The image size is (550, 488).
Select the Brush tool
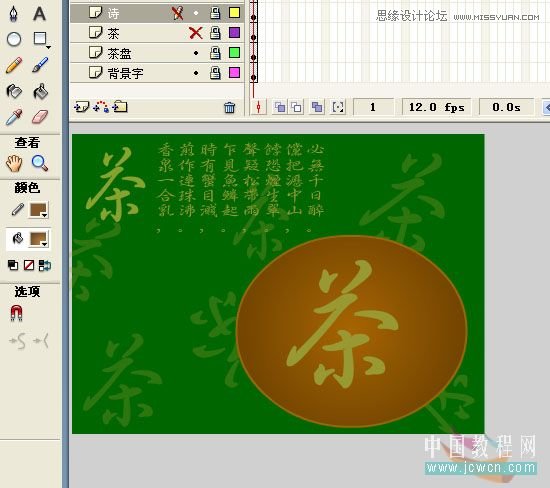(40, 65)
